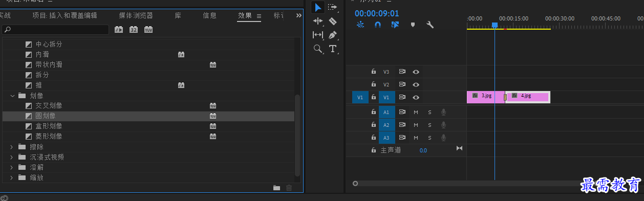Viewport: 644px width, 201px height.
Task: Toggle V3 track output eye
Action: coord(416,72)
